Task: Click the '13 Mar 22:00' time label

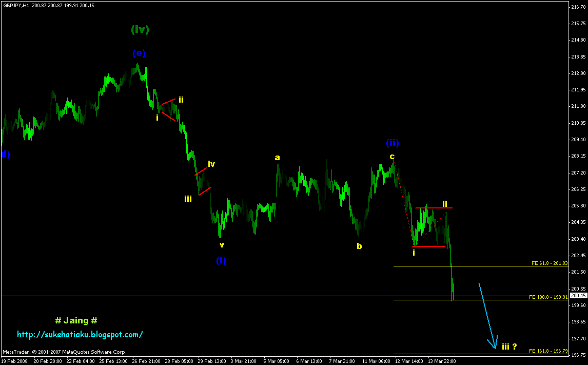Action: (x=442, y=361)
